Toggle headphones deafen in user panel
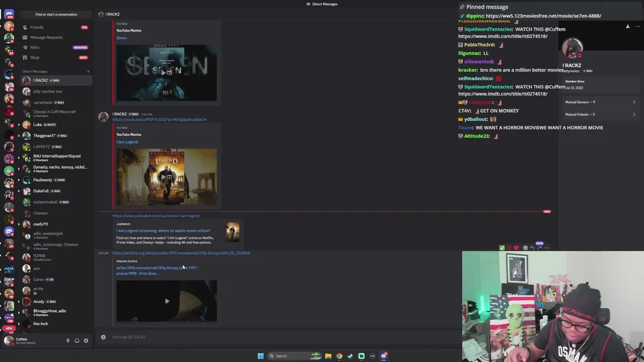This screenshot has height=362, width=644. tap(77, 341)
